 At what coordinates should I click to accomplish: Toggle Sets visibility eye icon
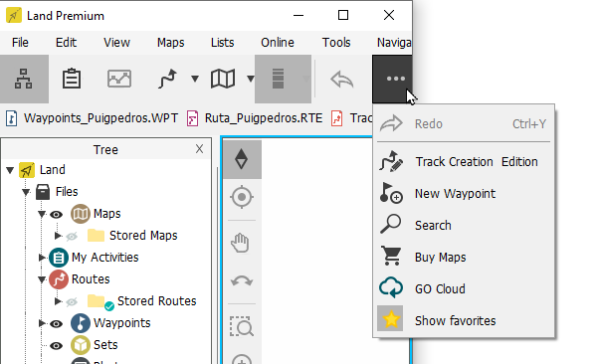point(57,346)
